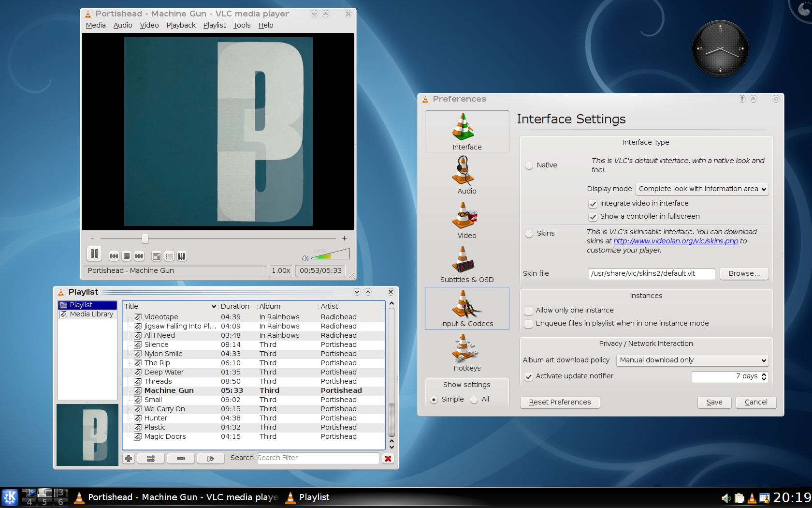Open Subtitles & OSD preferences

click(466, 264)
